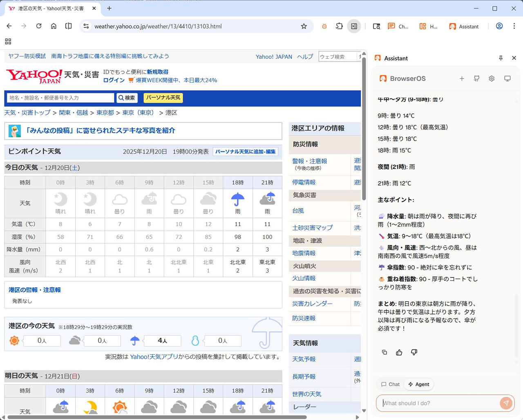
Task: Click the location search input field
Action: click(x=60, y=98)
